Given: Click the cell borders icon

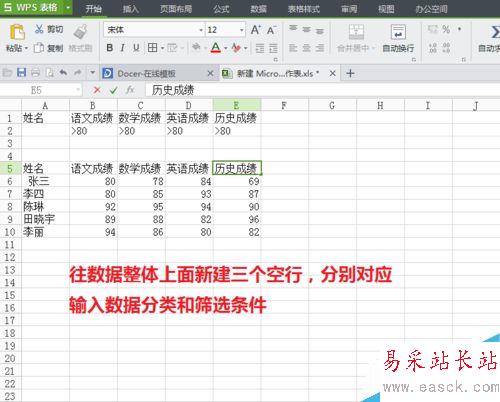Looking at the screenshot, I should [x=152, y=48].
